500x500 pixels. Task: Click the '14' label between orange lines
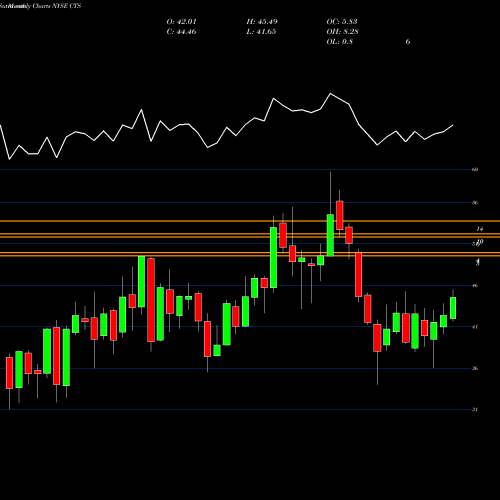click(480, 229)
